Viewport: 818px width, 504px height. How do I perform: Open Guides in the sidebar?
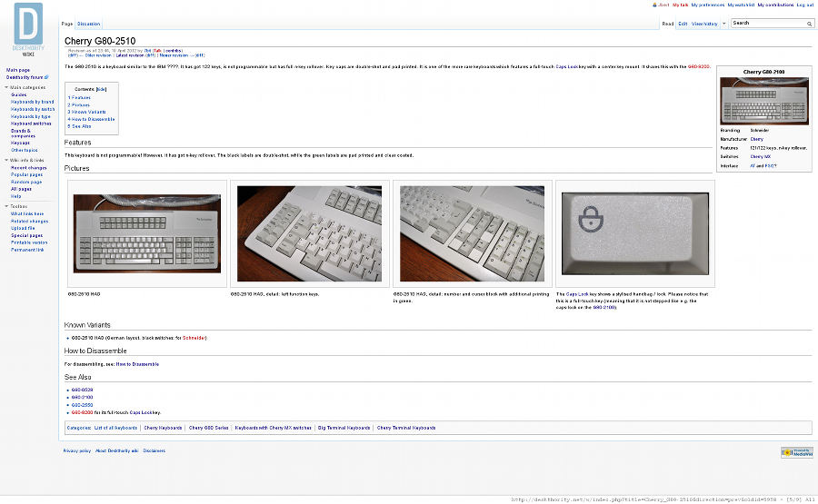click(19, 94)
